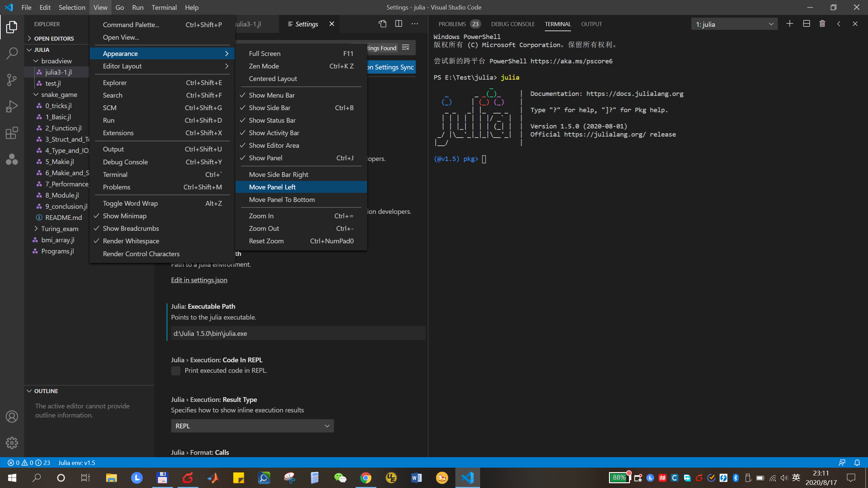Open the README.md file
868x488 pixels.
pyautogui.click(x=63, y=218)
